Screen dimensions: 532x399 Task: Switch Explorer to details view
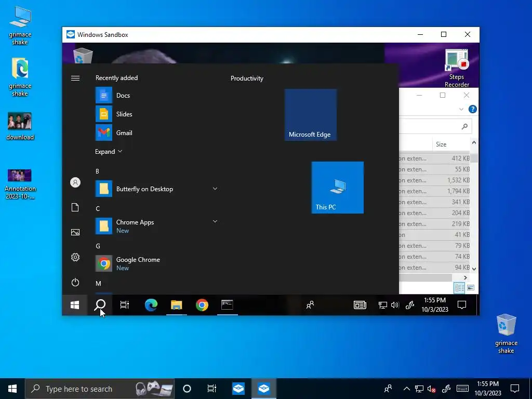pos(459,288)
